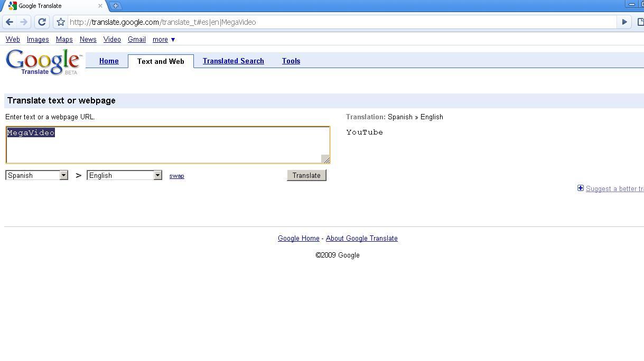Expand the plus icon next to Suggest a better translation
This screenshot has width=644, height=361.
click(581, 188)
